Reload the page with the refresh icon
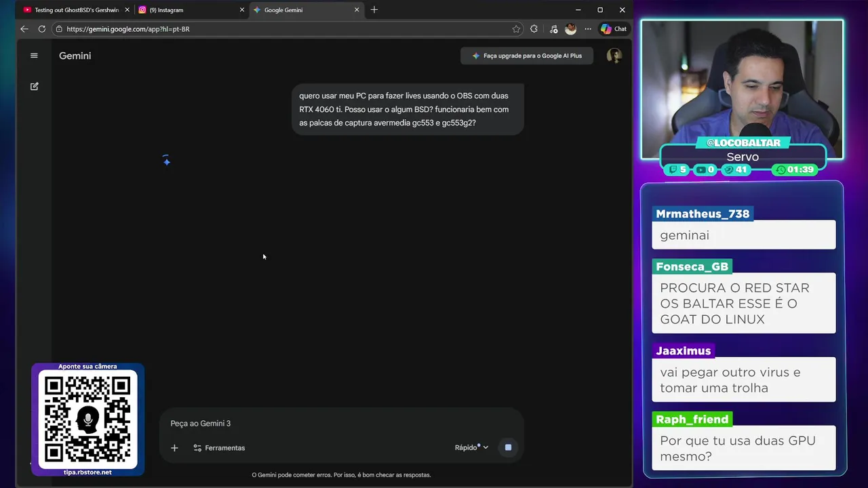 41,29
